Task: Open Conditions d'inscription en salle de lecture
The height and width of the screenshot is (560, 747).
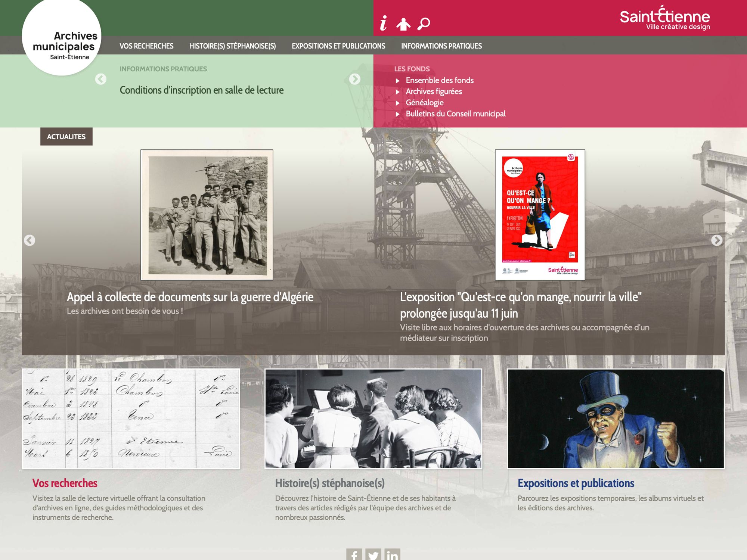Action: tap(202, 90)
